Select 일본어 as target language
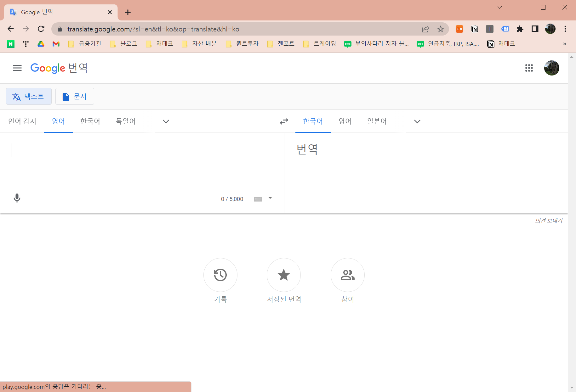This screenshot has width=576, height=392. click(377, 121)
